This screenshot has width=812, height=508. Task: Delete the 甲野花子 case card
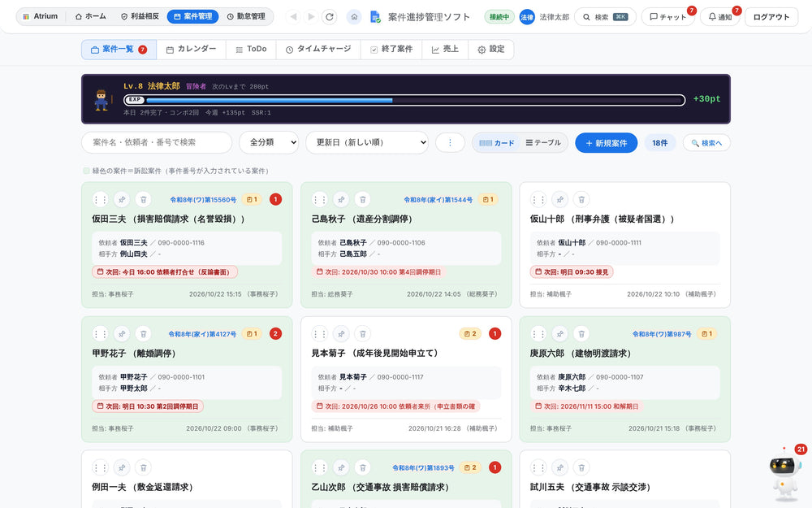coord(144,334)
